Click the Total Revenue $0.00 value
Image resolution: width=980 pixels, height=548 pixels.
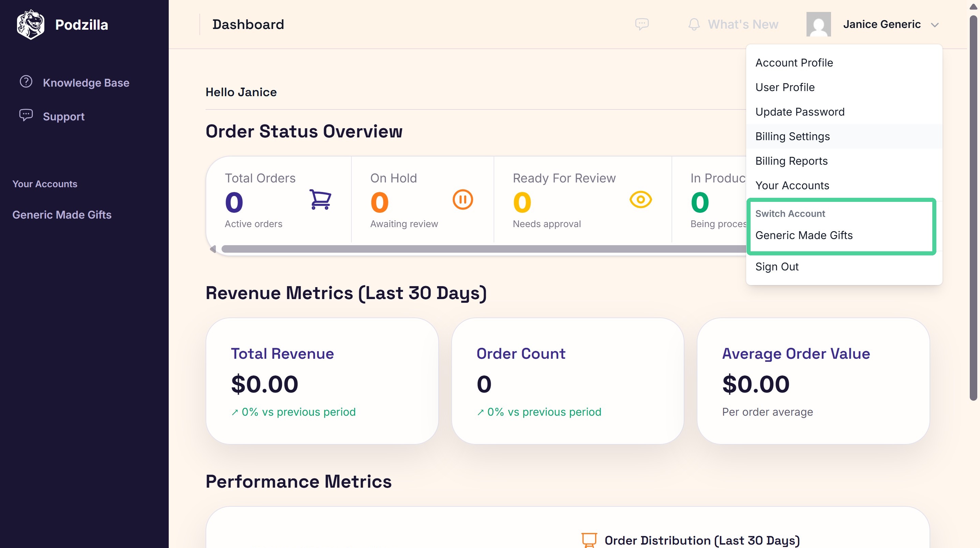265,384
